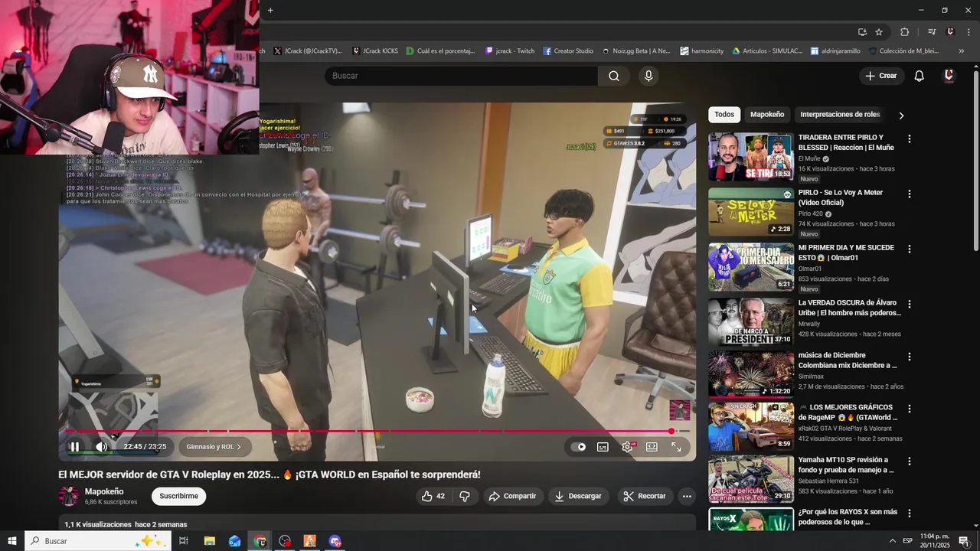Click the voice search microphone icon
Image resolution: width=980 pixels, height=551 pixels.
pyautogui.click(x=648, y=76)
